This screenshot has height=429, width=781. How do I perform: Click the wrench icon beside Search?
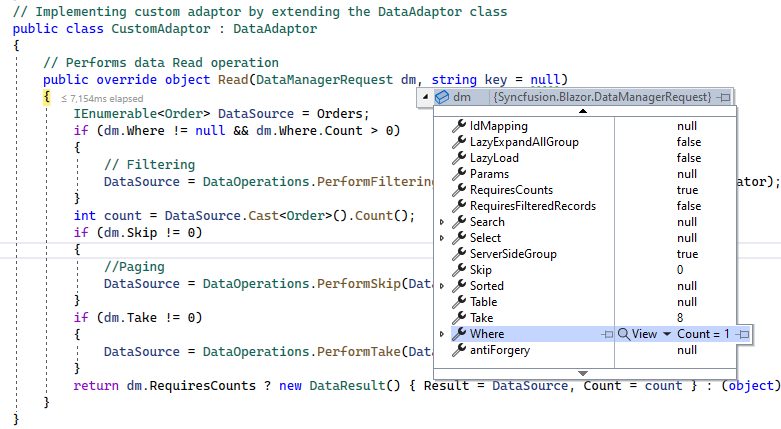(459, 222)
